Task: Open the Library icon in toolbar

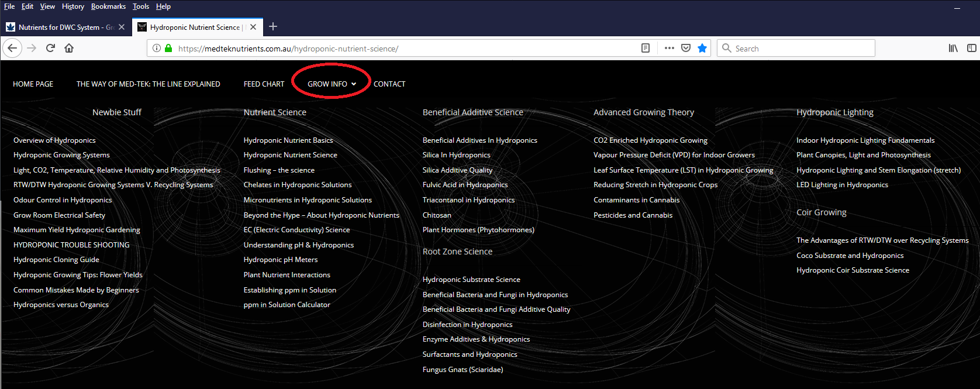Action: (953, 48)
